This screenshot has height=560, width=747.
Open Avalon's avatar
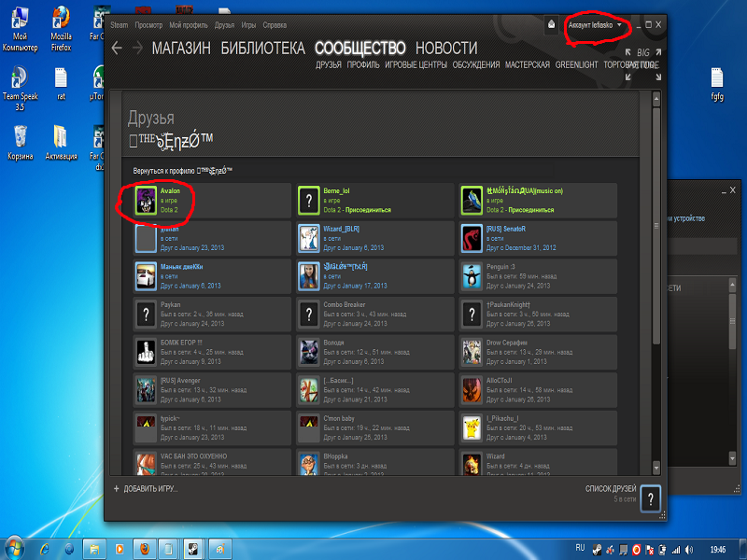tap(146, 200)
